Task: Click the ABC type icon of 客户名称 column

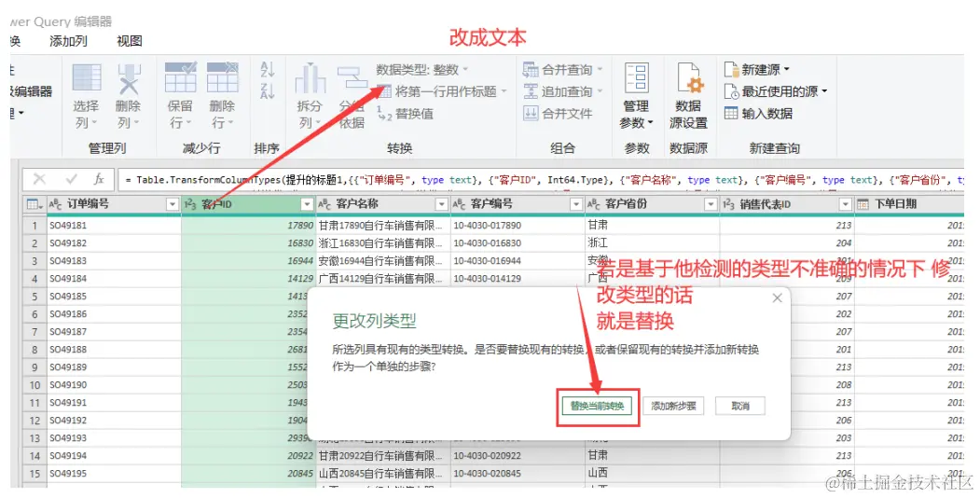Action: pyautogui.click(x=324, y=204)
